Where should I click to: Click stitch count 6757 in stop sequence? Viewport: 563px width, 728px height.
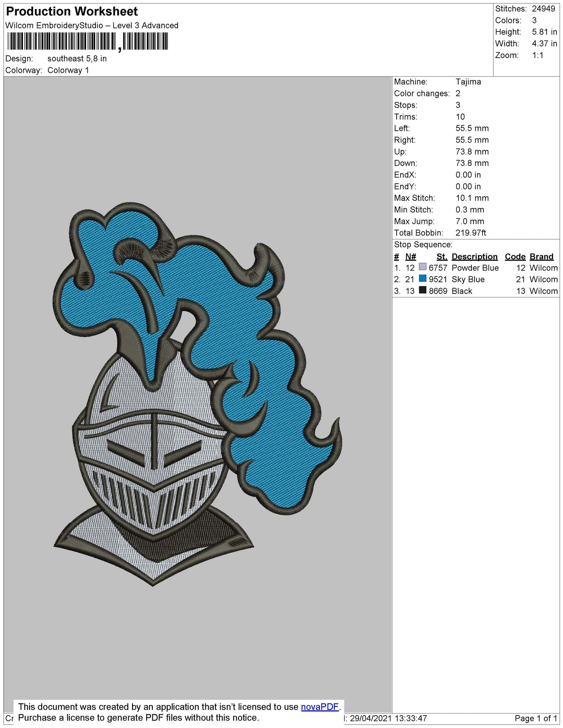438,268
